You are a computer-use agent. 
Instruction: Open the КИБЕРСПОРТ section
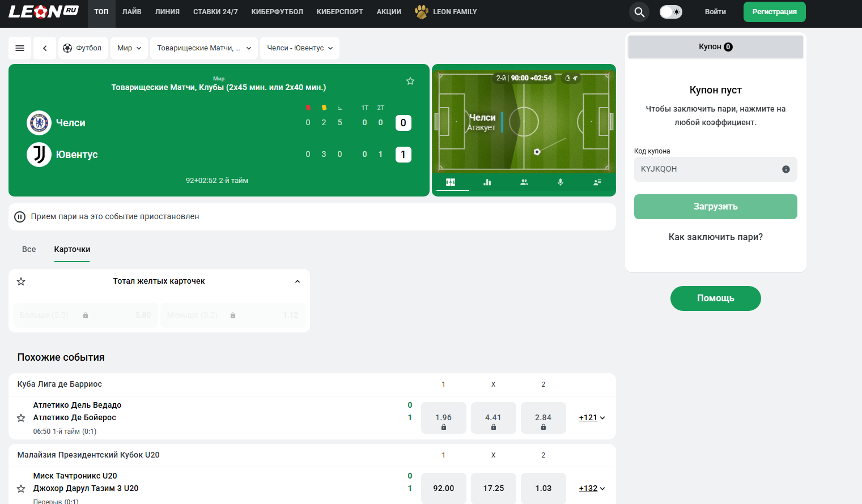(340, 12)
